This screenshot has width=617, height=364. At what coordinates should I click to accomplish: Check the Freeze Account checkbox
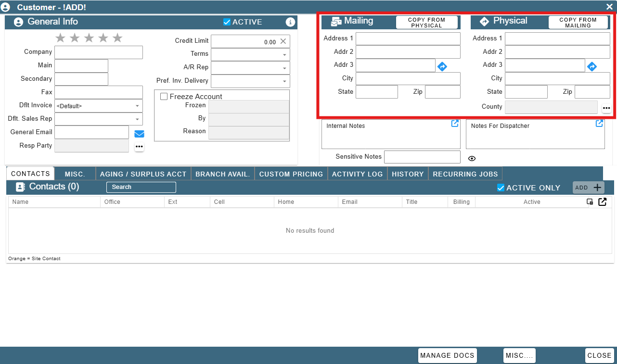164,97
